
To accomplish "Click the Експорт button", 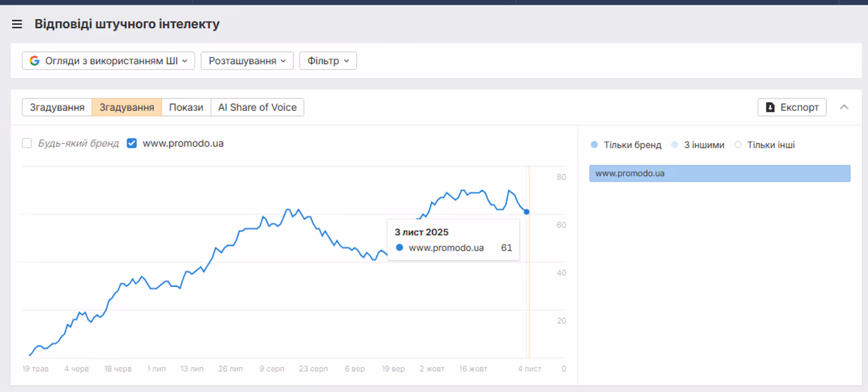I will (792, 108).
